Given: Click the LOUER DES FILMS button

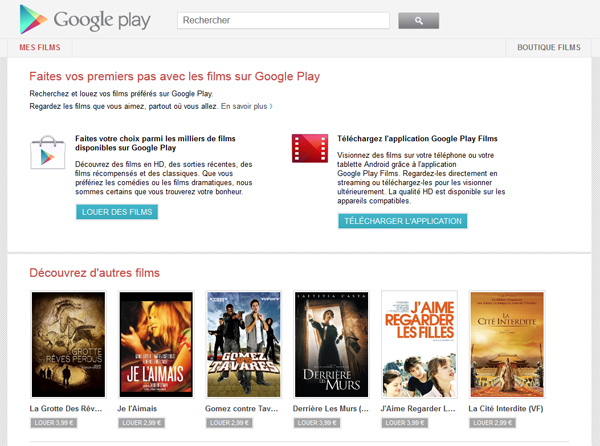Looking at the screenshot, I should (x=117, y=212).
